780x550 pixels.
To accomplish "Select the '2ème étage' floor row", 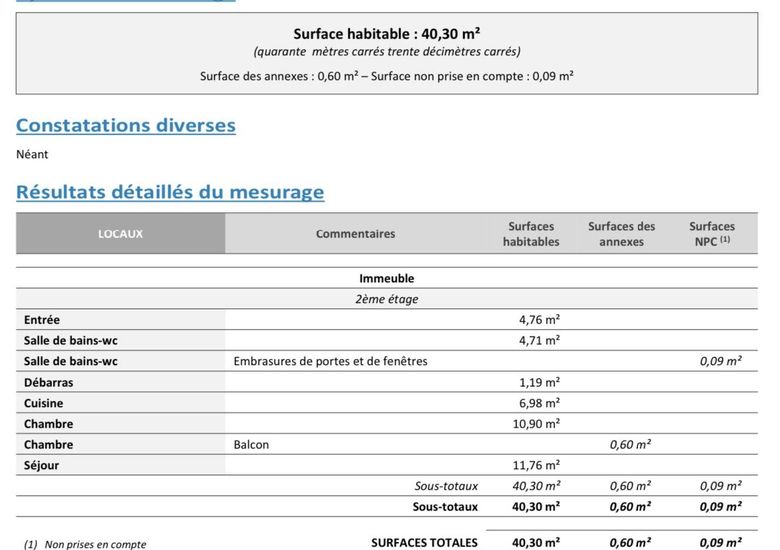I will point(386,299).
